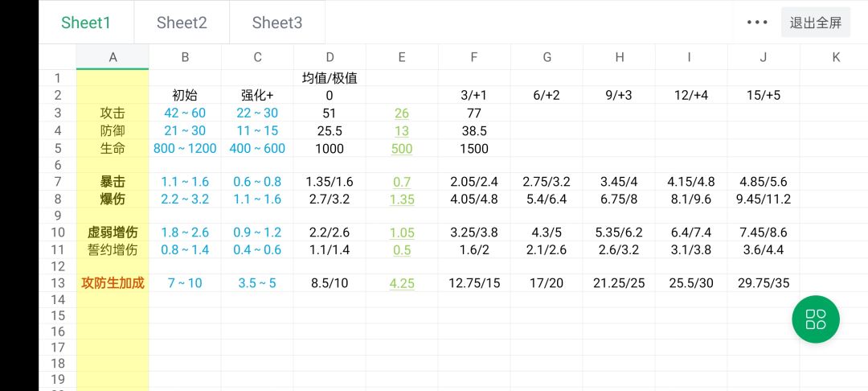Screen dimensions: 868x391
Task: Click the 攻防生加成 cell
Action: click(x=113, y=283)
